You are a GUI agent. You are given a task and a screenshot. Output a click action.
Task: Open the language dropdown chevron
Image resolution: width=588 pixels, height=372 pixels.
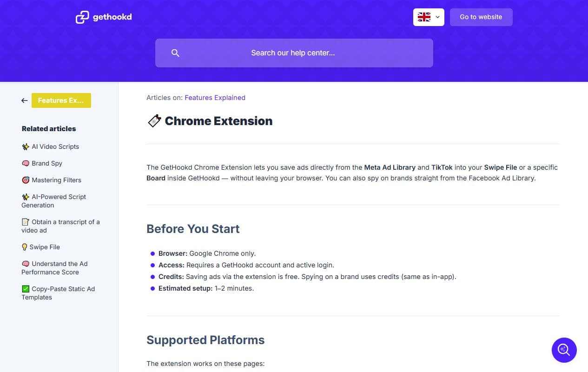[437, 17]
